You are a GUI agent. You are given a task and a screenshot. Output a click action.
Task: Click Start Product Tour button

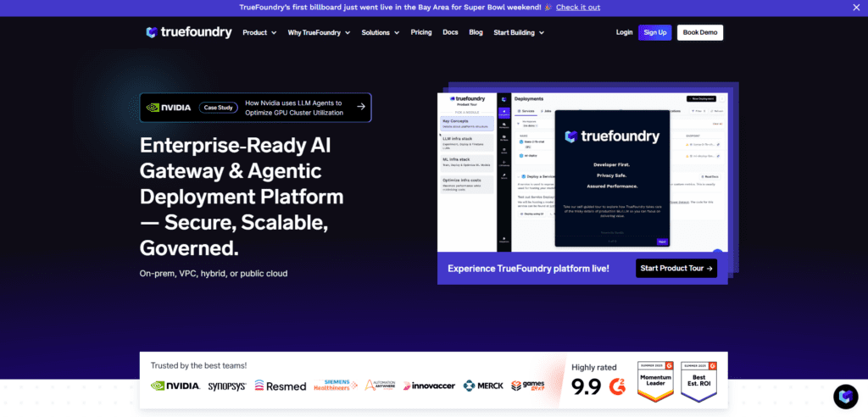coord(676,268)
